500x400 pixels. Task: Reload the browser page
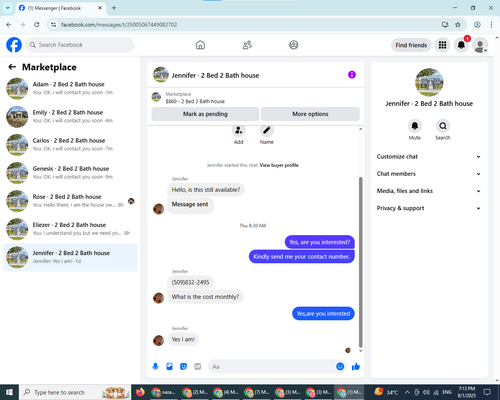point(37,25)
